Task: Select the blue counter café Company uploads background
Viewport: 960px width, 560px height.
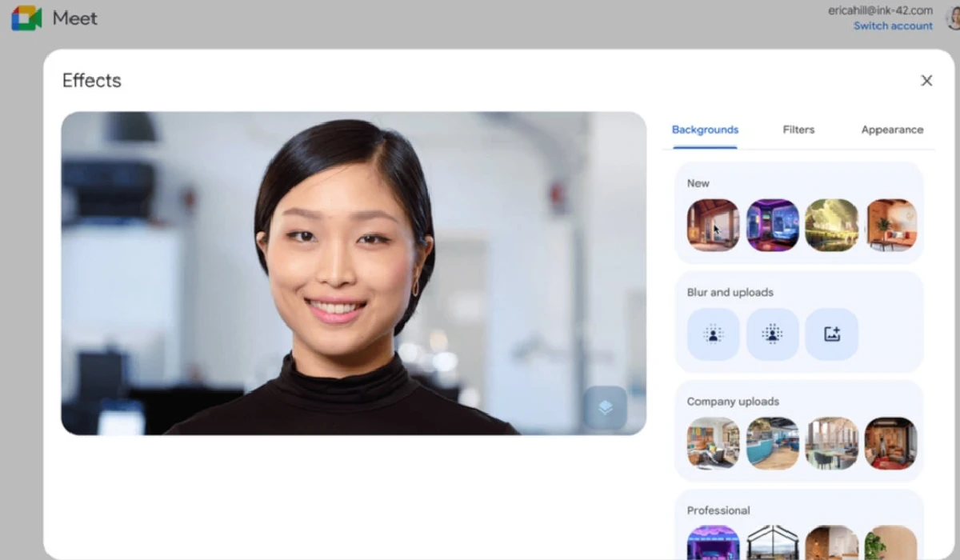Action: tap(772, 443)
